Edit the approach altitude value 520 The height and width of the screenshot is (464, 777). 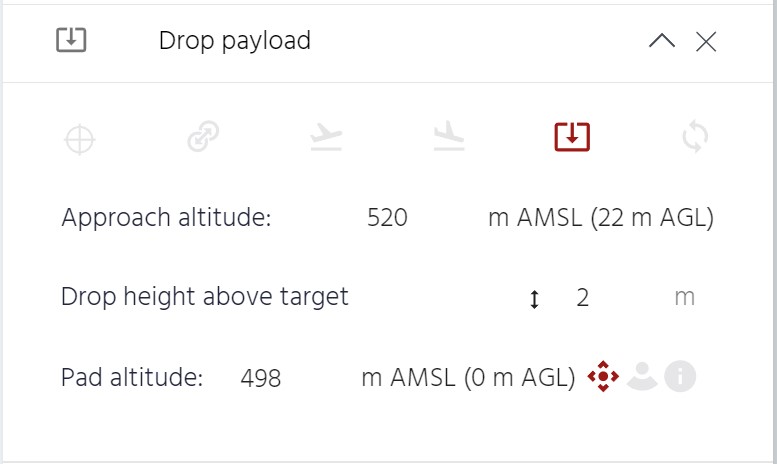tap(388, 218)
